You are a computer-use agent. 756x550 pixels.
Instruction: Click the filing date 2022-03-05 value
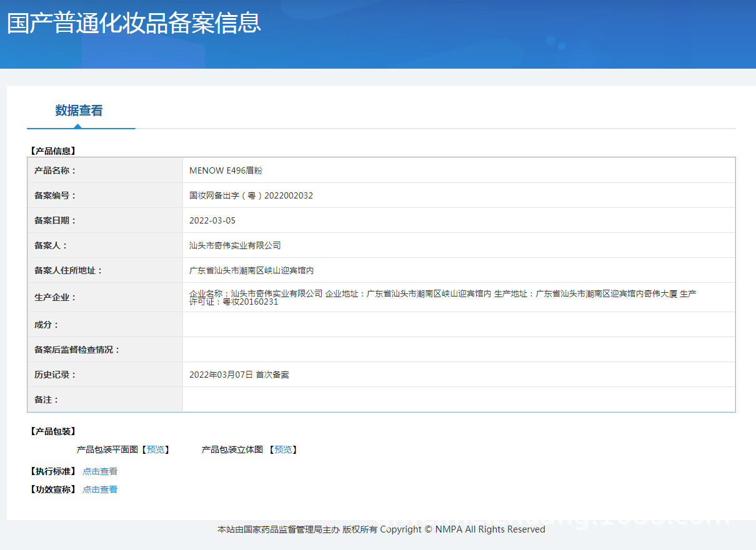[x=212, y=220]
